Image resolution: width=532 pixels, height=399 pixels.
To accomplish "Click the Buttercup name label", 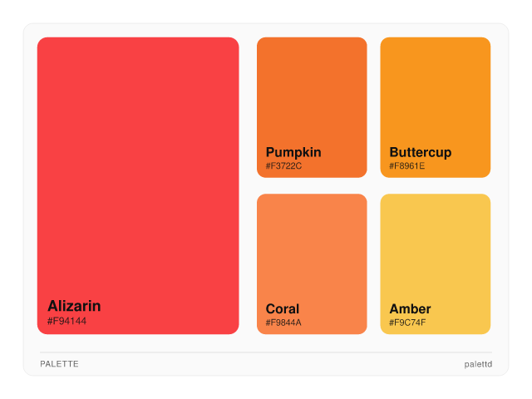I will (x=420, y=152).
